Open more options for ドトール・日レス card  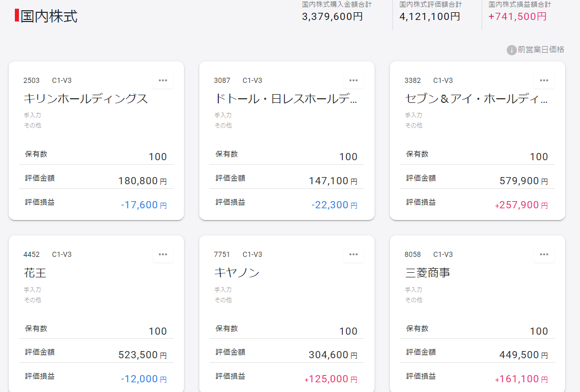pos(354,80)
